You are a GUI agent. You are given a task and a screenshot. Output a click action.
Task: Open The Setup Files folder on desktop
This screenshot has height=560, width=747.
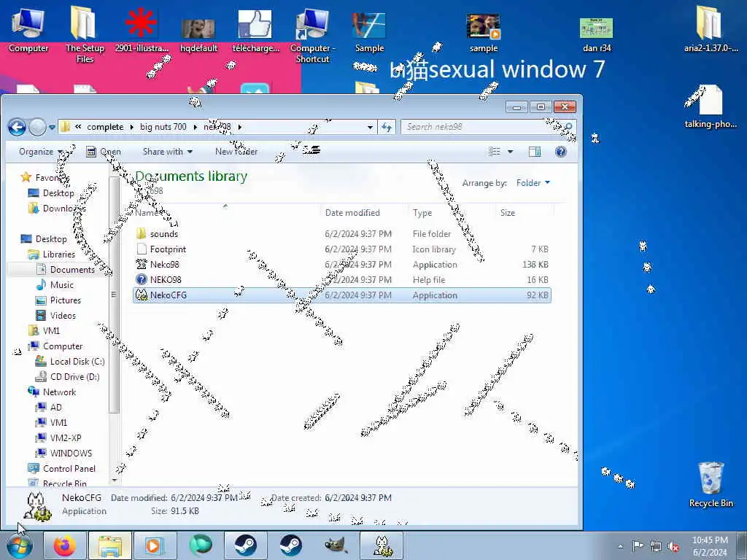pos(85,34)
